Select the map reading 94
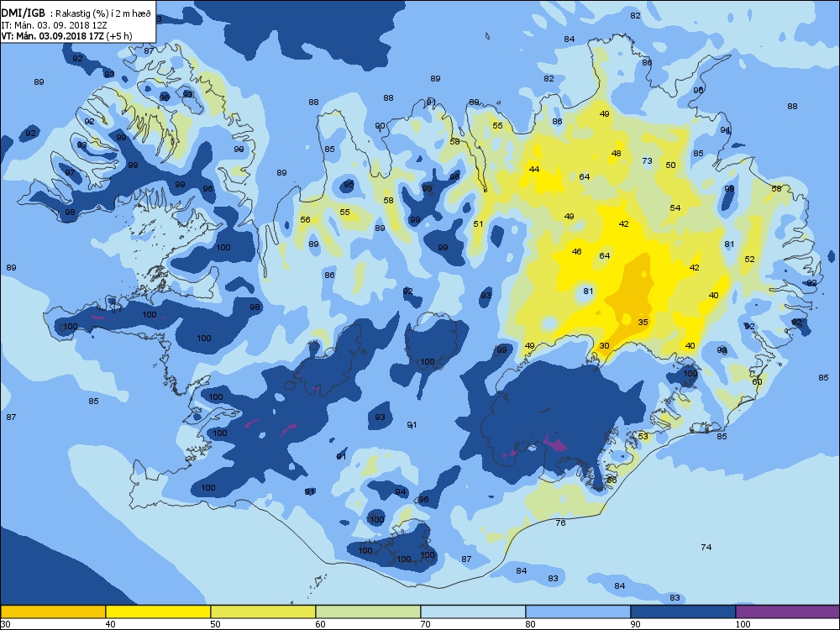 point(400,491)
